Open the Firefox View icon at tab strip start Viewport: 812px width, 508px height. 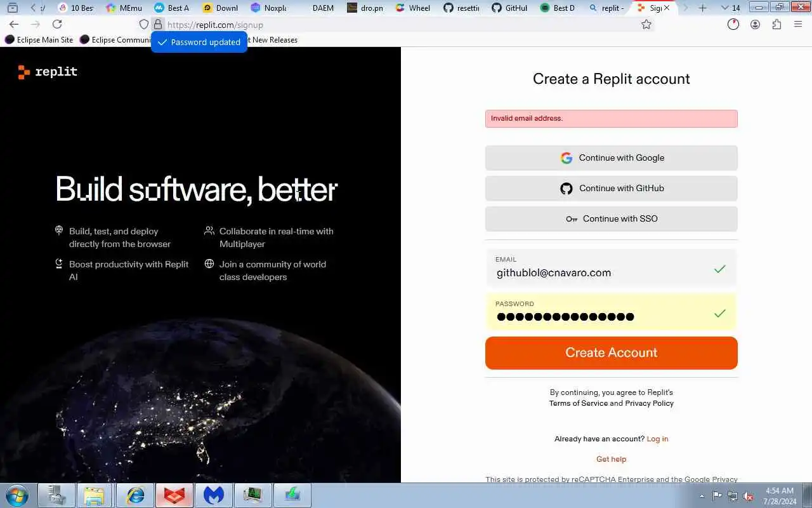coord(12,8)
